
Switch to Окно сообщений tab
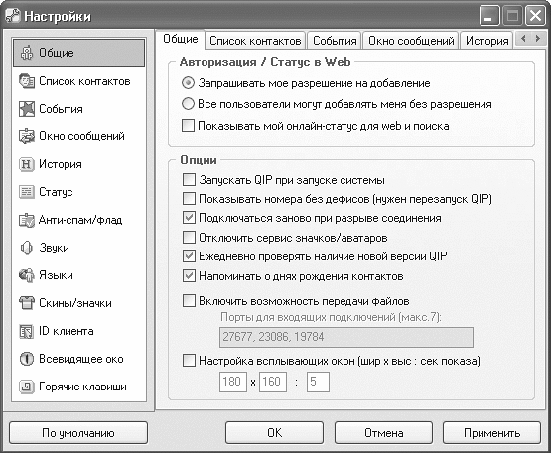[x=411, y=41]
